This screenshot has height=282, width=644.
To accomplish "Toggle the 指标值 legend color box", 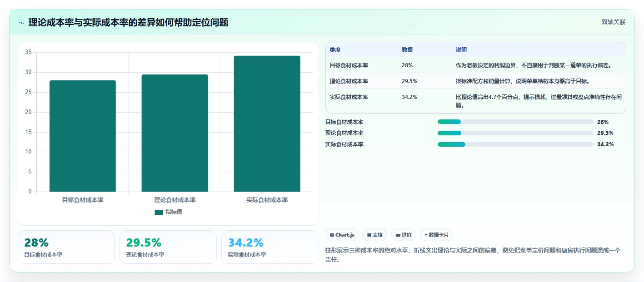I will (159, 212).
